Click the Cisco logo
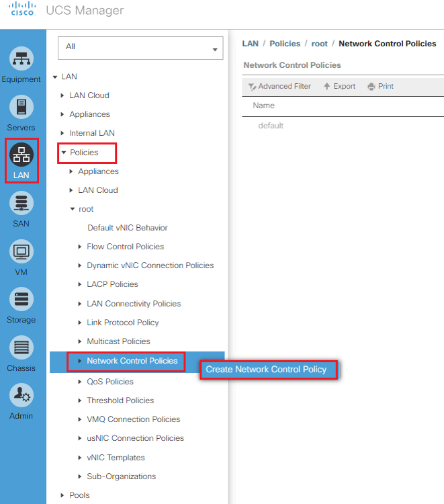Viewport: 444px width, 504px height. click(x=22, y=9)
